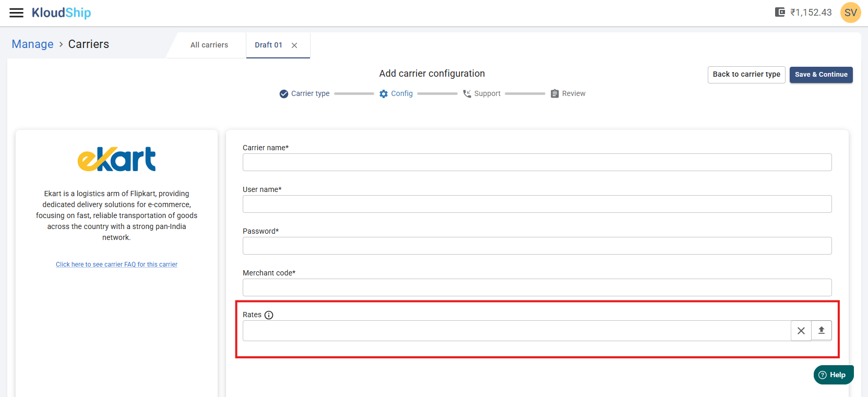Click the Support phone step icon

tap(467, 94)
